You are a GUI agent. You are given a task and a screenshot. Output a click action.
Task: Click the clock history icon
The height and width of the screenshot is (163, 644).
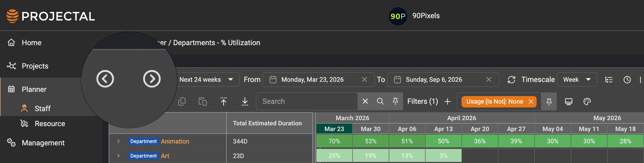627,80
